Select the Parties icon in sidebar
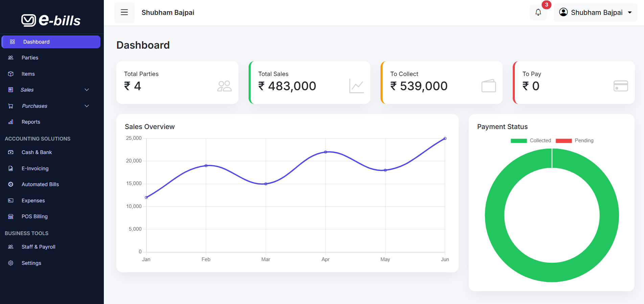Viewport: 644px width, 304px height. coord(11,57)
